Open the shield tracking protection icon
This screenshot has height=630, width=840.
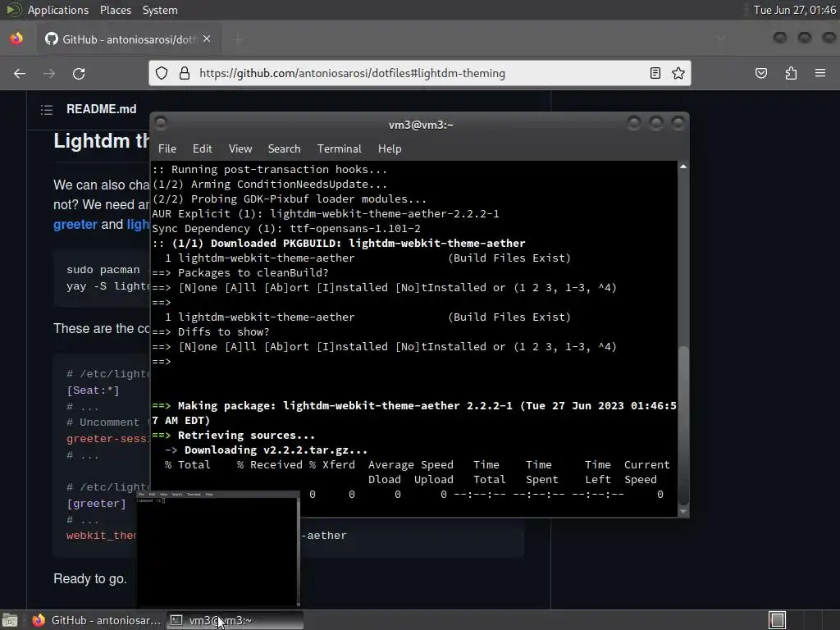(x=162, y=73)
